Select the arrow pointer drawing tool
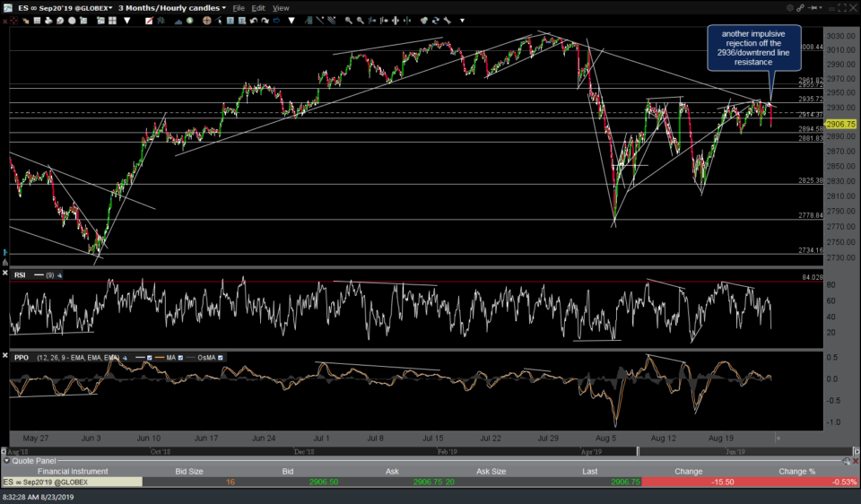 [218, 21]
